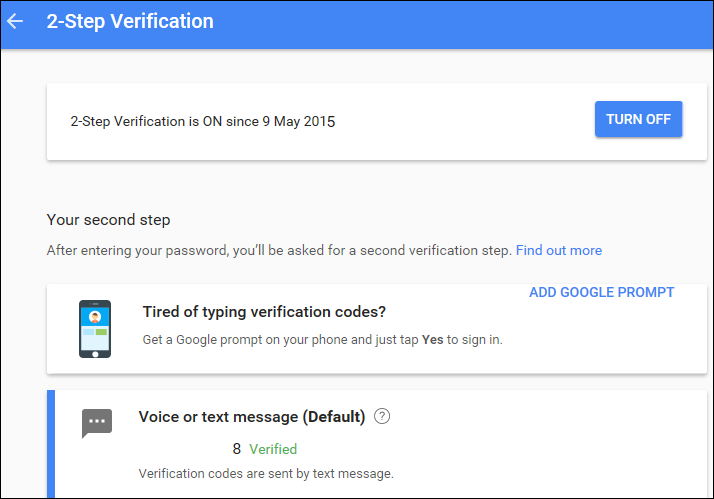The height and width of the screenshot is (499, 714).
Task: Click the phone number digit 8
Action: pyautogui.click(x=236, y=449)
